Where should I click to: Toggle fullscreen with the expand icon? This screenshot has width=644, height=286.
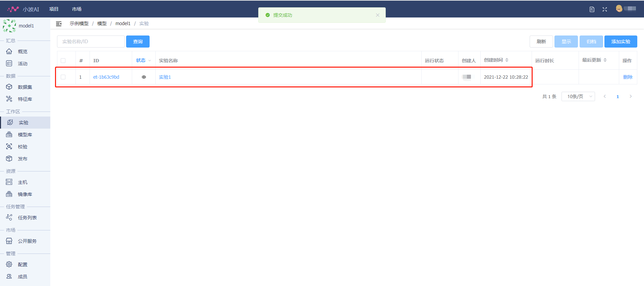[605, 9]
